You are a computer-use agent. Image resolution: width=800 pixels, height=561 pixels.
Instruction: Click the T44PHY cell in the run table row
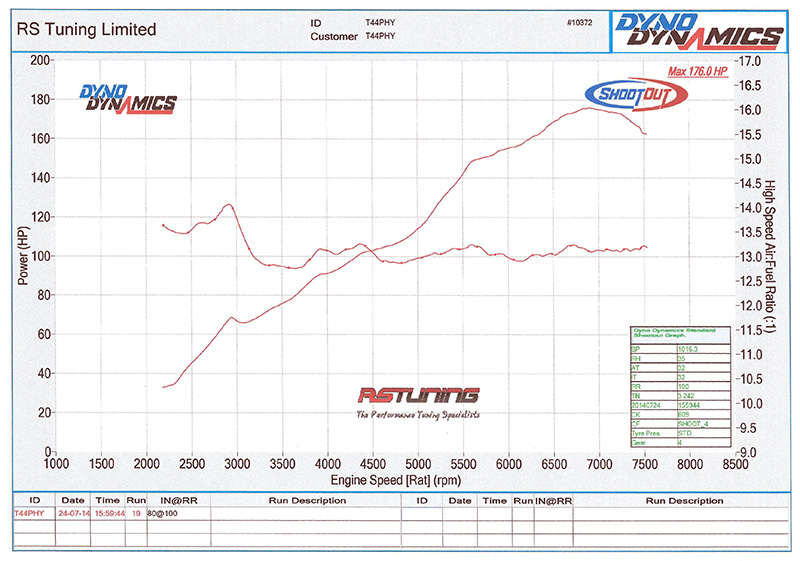coord(29,513)
